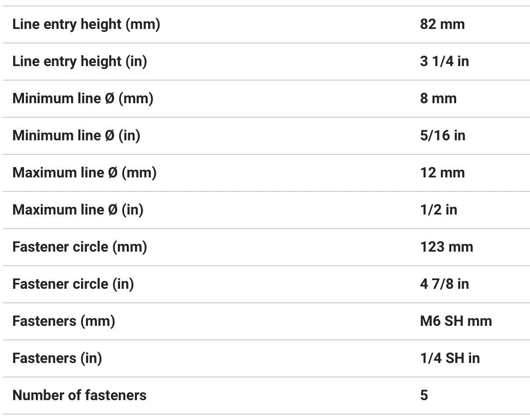Select the 82 mm value
Screen dimensions: 530x420
pos(442,24)
